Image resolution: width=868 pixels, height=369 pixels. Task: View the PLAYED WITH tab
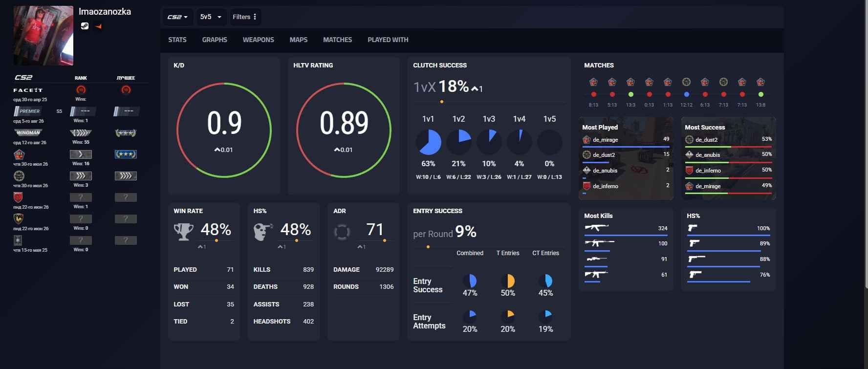coord(388,40)
